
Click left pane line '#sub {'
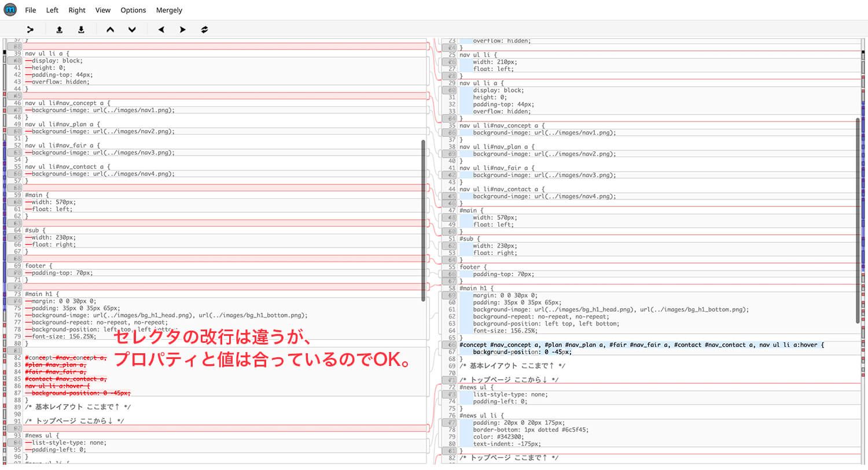tap(35, 230)
